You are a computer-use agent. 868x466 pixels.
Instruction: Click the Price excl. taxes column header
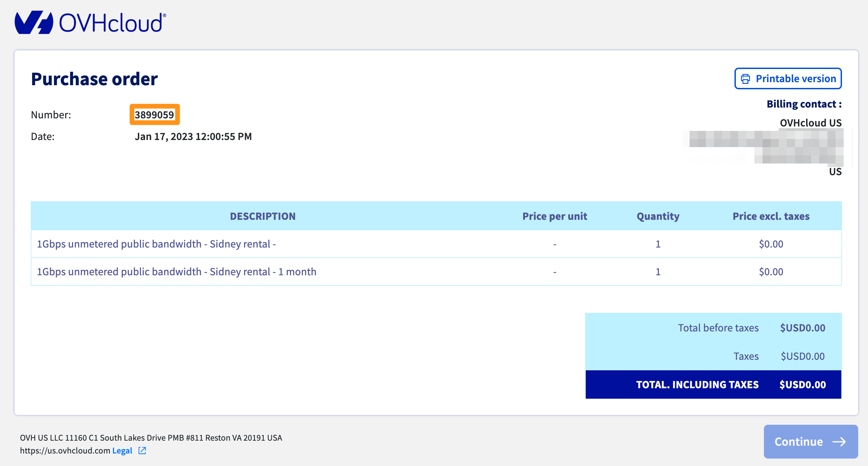tap(771, 216)
